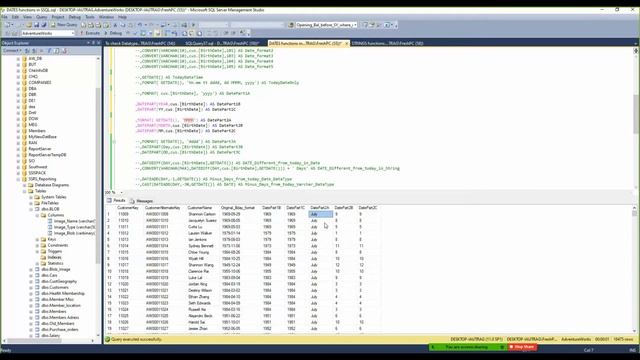Click the ReportServerTempDB database icon
The width and height of the screenshot is (640, 360).
tap(24, 155)
